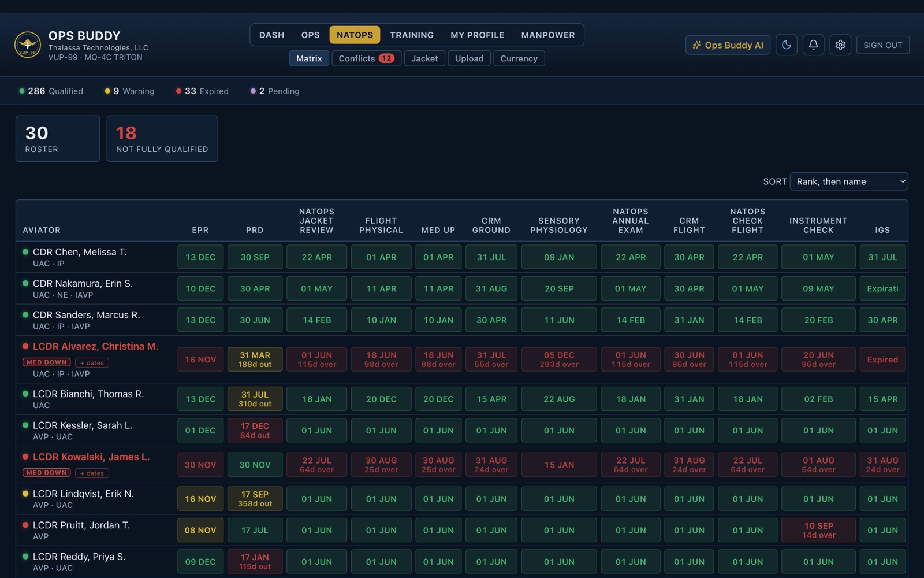This screenshot has width=924, height=578.
Task: Click Alvarez IGS Expired cell
Action: point(882,360)
